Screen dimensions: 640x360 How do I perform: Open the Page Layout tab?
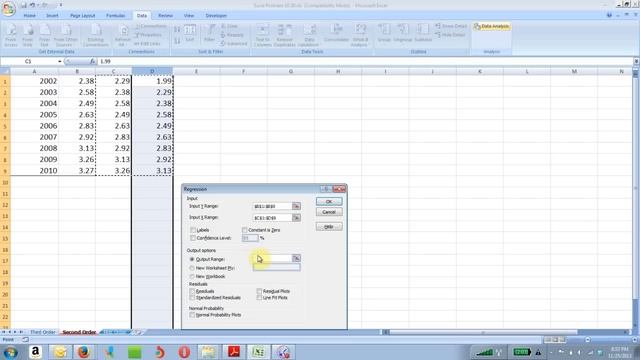[82, 16]
